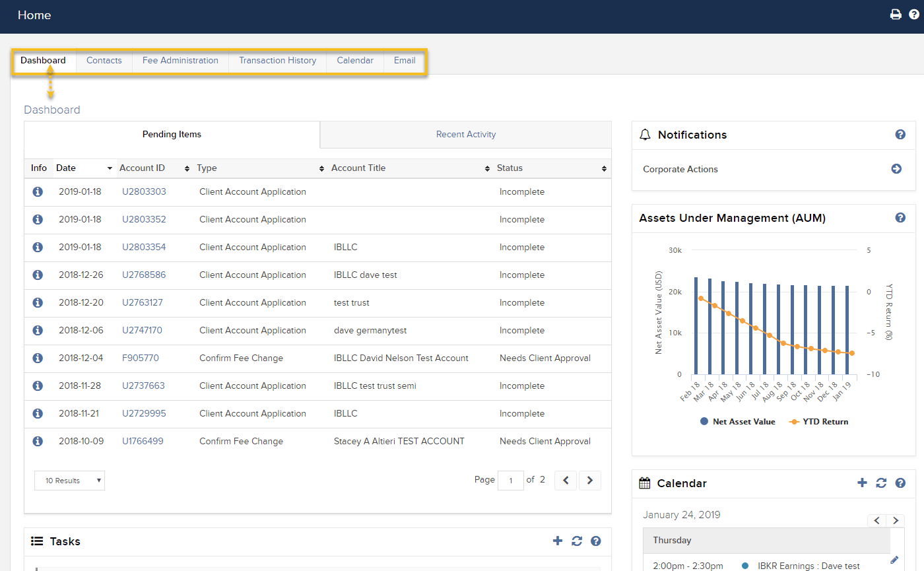Open the 10 Results dropdown
The width and height of the screenshot is (924, 571).
[x=69, y=481]
